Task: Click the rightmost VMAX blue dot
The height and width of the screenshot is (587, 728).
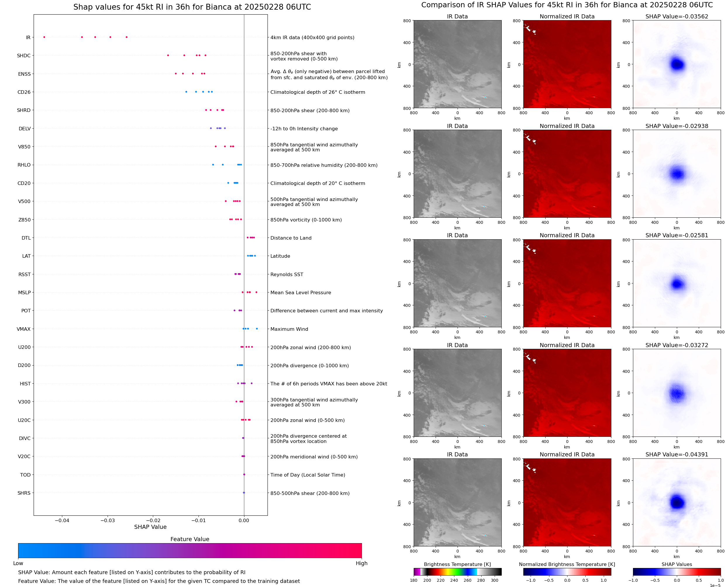Action: coord(257,329)
